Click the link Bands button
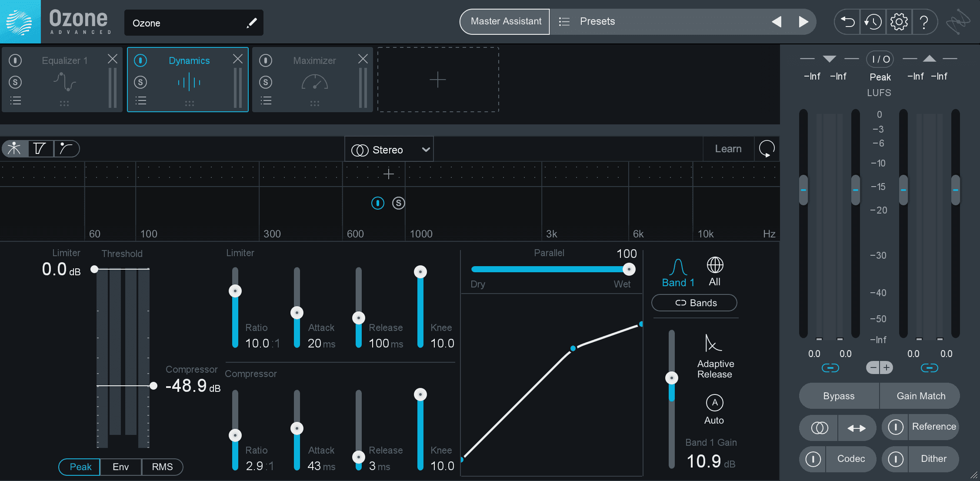Image resolution: width=980 pixels, height=481 pixels. pyautogui.click(x=694, y=303)
